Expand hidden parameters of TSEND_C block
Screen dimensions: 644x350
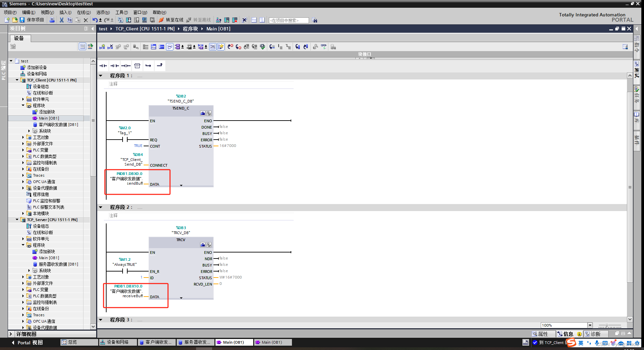[181, 185]
